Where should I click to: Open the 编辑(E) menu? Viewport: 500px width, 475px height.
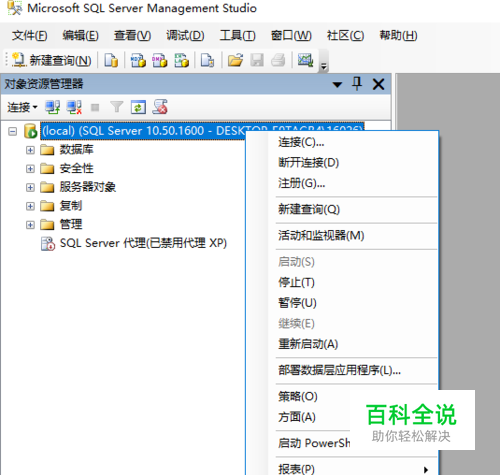pyautogui.click(x=80, y=35)
